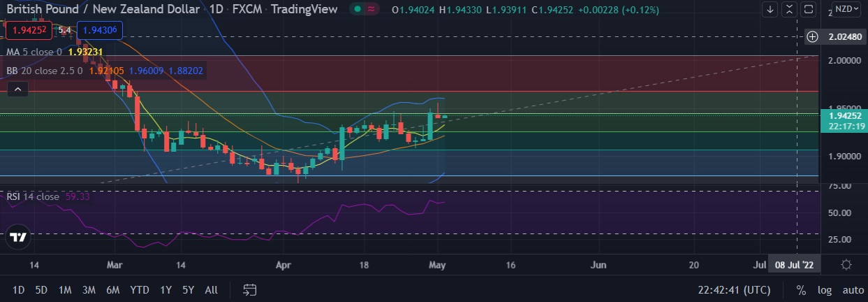Viewport: 868px width, 302px height.
Task: Click the BB lower value 1.88202
Action: [x=186, y=71]
